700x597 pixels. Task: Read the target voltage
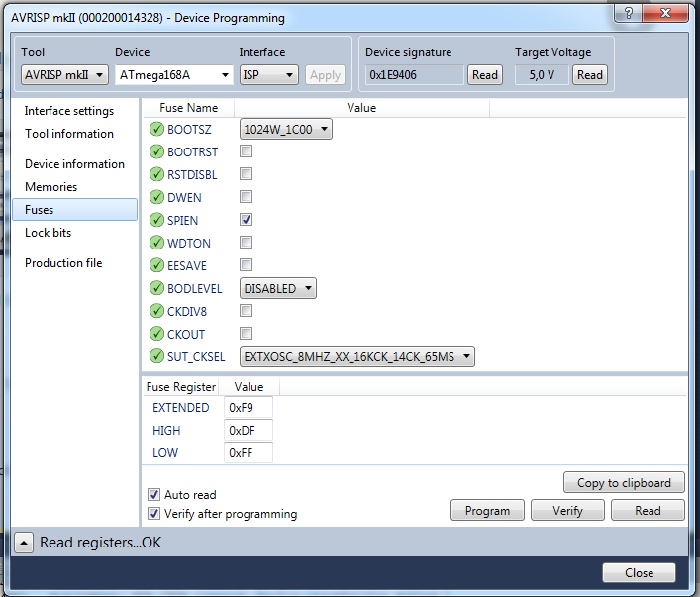590,75
